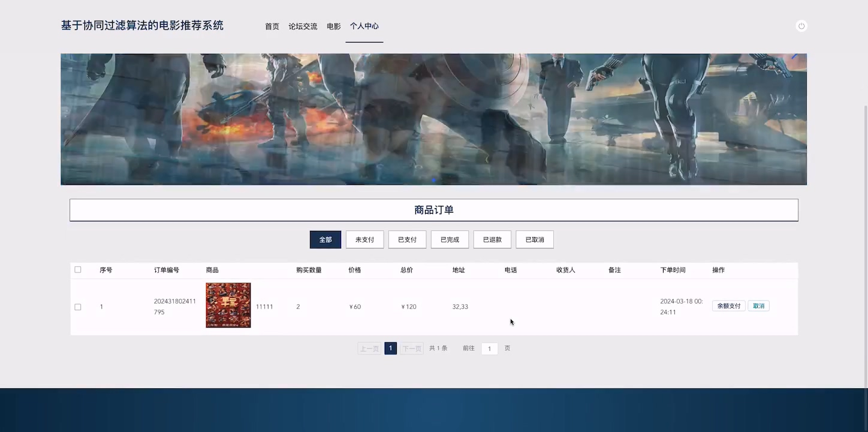The width and height of the screenshot is (868, 432).
Task: Click the 共 1 条 total count text
Action: click(x=438, y=348)
